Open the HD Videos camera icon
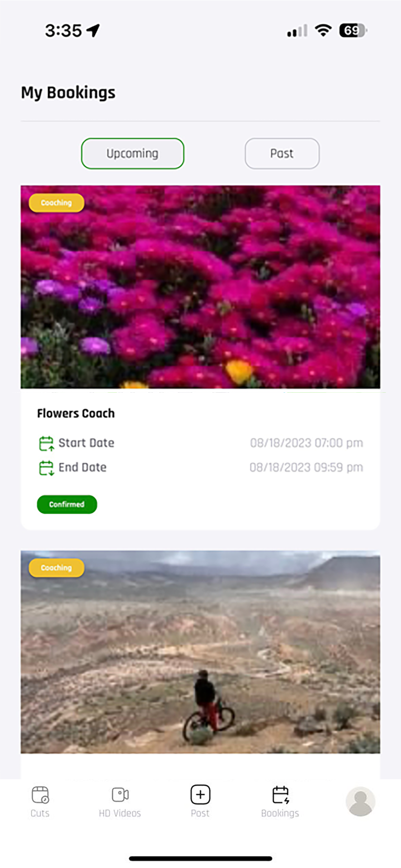Viewport: 401px width, 868px height. pyautogui.click(x=120, y=795)
